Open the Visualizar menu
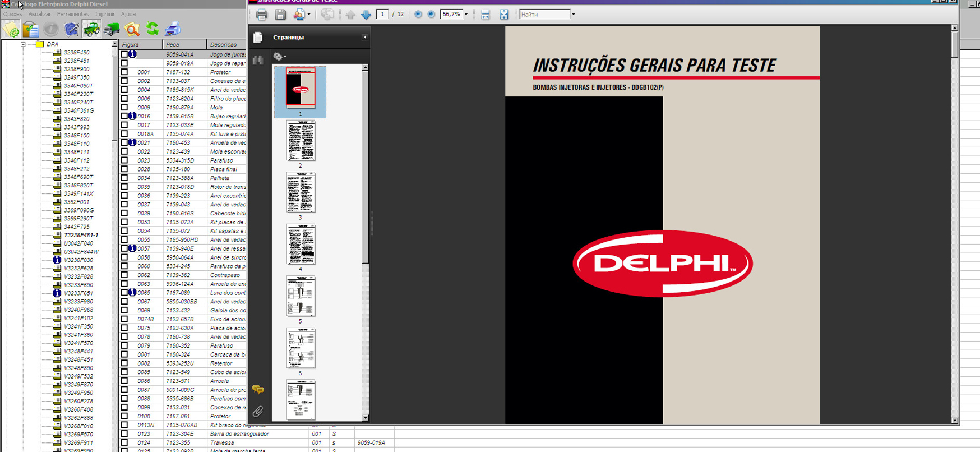980x452 pixels. pos(39,14)
